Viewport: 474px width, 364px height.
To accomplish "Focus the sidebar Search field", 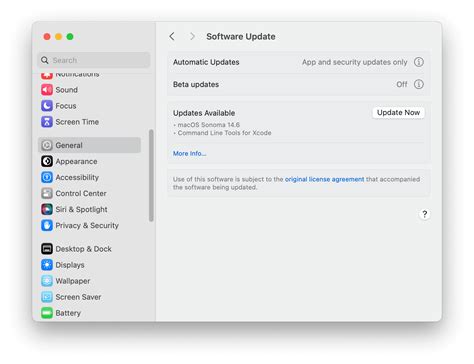I will click(x=94, y=60).
